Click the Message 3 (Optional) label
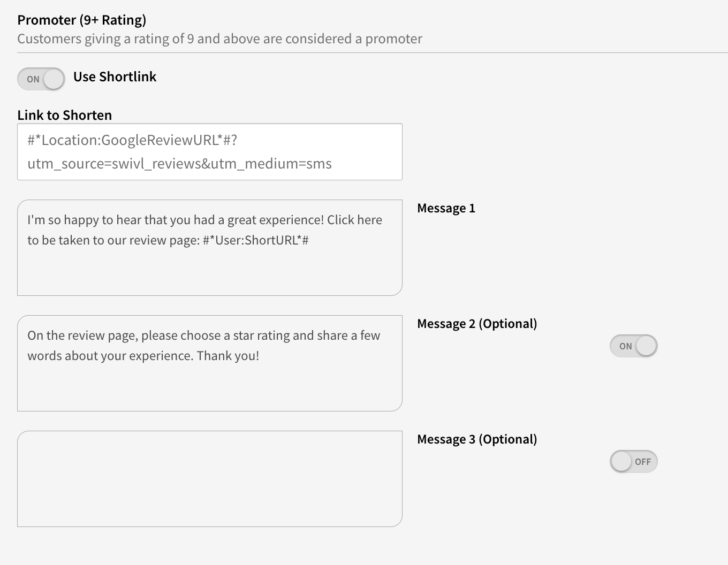This screenshot has height=565, width=728. [x=476, y=439]
